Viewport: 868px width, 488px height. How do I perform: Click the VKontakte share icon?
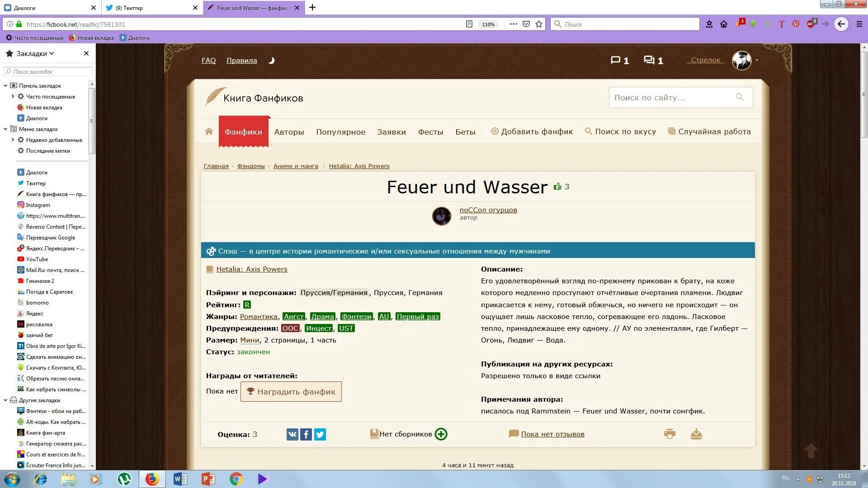pyautogui.click(x=292, y=434)
